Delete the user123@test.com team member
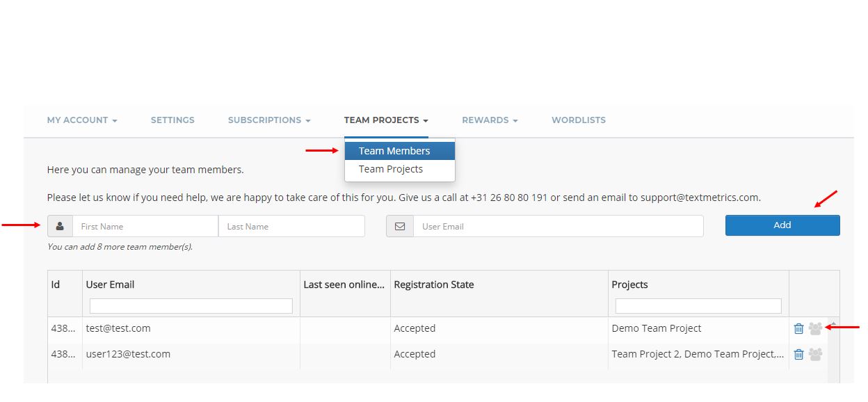Screen dimensions: 868x402 798,355
